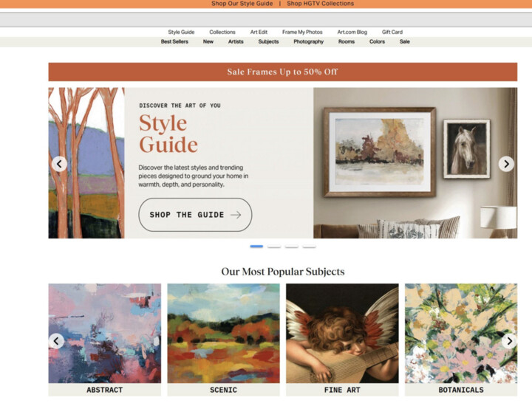Image resolution: width=532 pixels, height=406 pixels.
Task: Show previous popular subjects
Action: click(56, 341)
